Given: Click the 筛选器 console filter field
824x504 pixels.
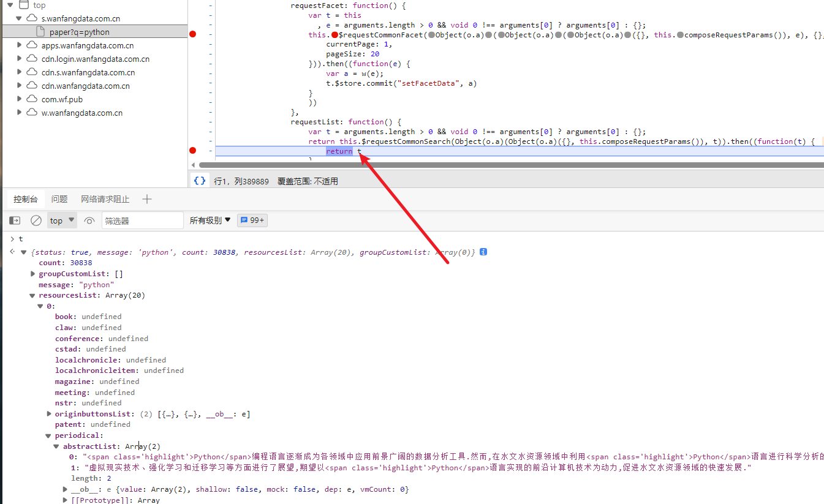Looking at the screenshot, I should (x=142, y=220).
